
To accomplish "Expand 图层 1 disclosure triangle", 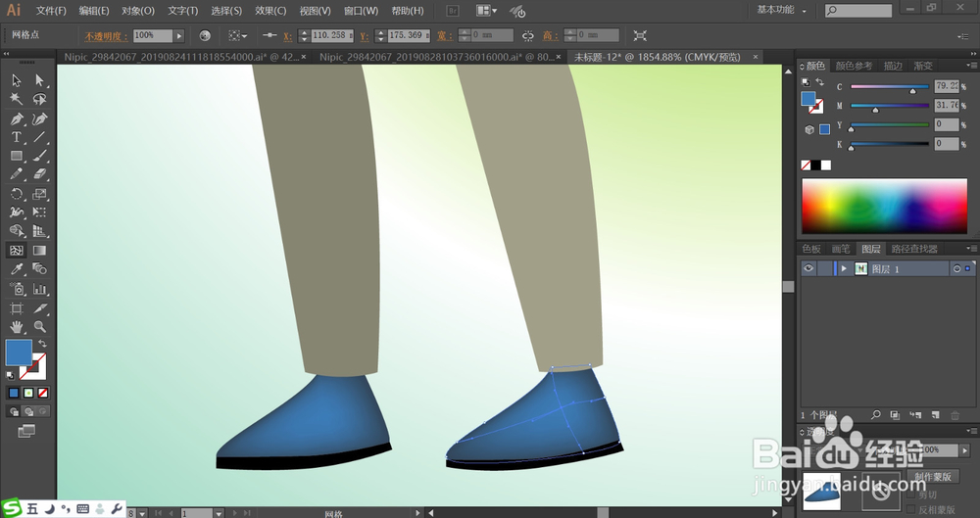I will (x=844, y=268).
